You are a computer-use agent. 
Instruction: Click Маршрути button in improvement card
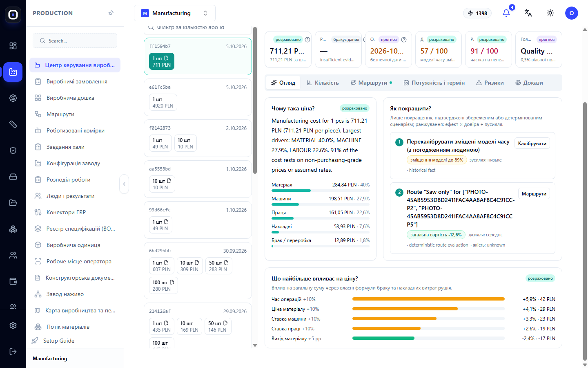click(x=534, y=193)
